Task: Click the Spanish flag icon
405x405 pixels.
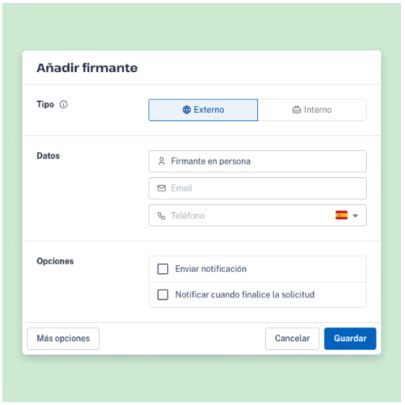Action: tap(341, 215)
